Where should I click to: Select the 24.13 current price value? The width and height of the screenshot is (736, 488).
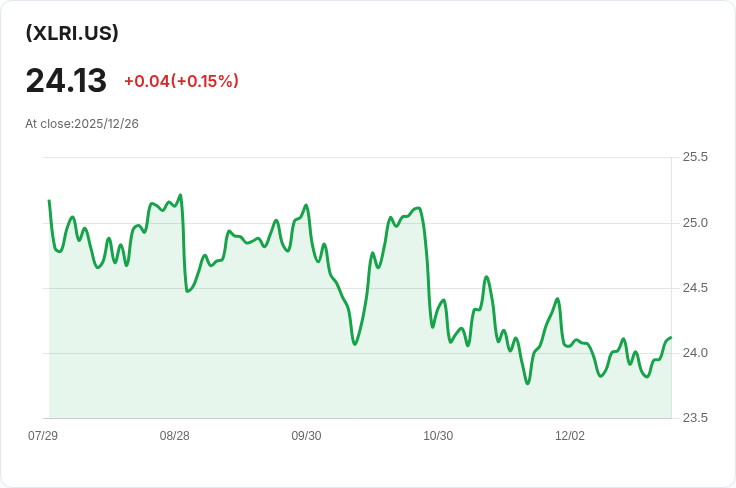[x=66, y=80]
